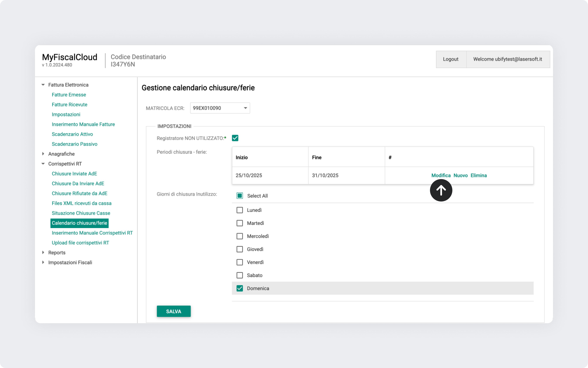The image size is (588, 368).
Task: Collapse the Fattura Elettronica tree arrow
Action: 43,85
